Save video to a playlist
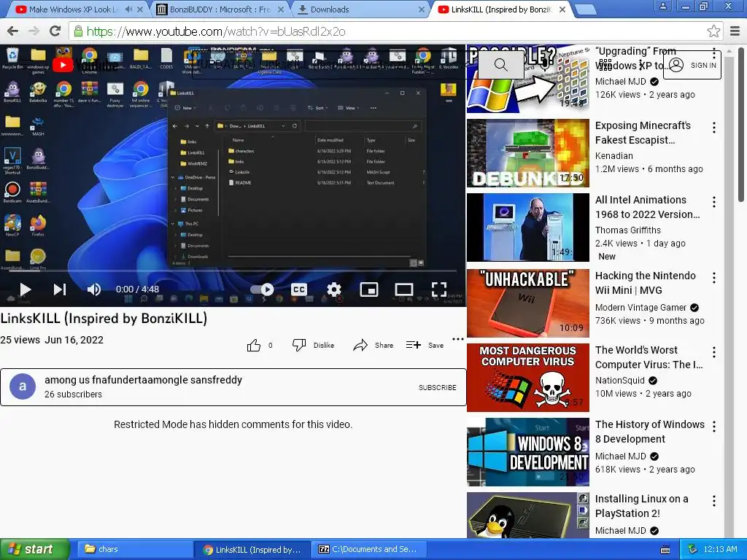 click(425, 345)
